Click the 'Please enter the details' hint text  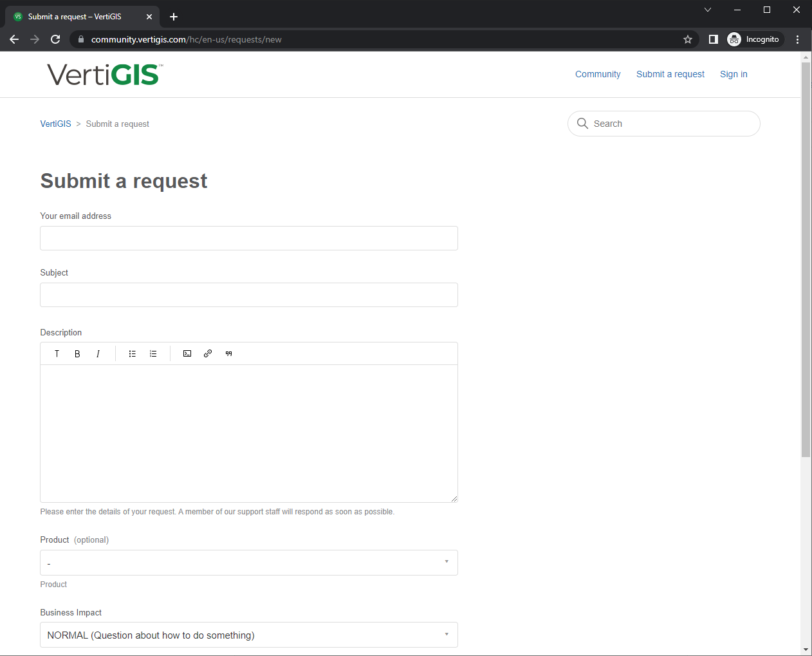click(217, 512)
